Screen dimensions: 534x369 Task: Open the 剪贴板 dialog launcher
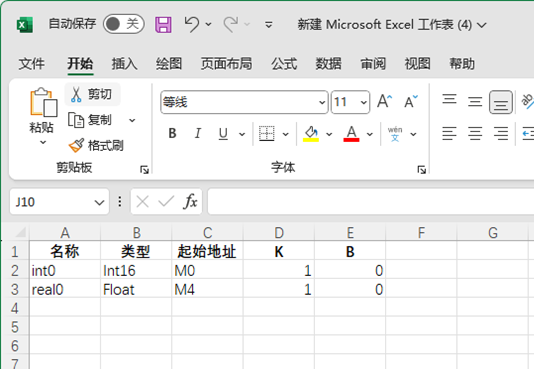click(x=144, y=170)
